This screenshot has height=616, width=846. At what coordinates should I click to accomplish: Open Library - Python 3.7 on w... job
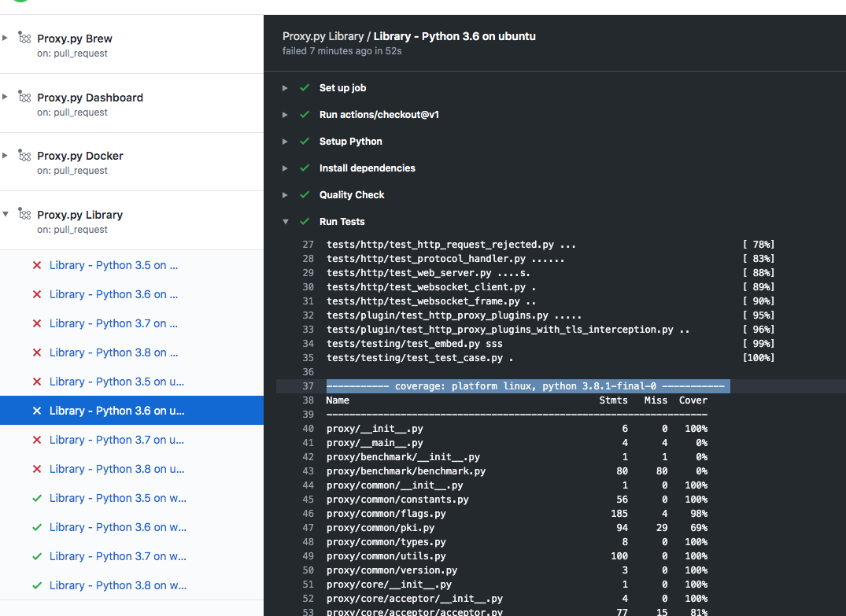click(117, 556)
